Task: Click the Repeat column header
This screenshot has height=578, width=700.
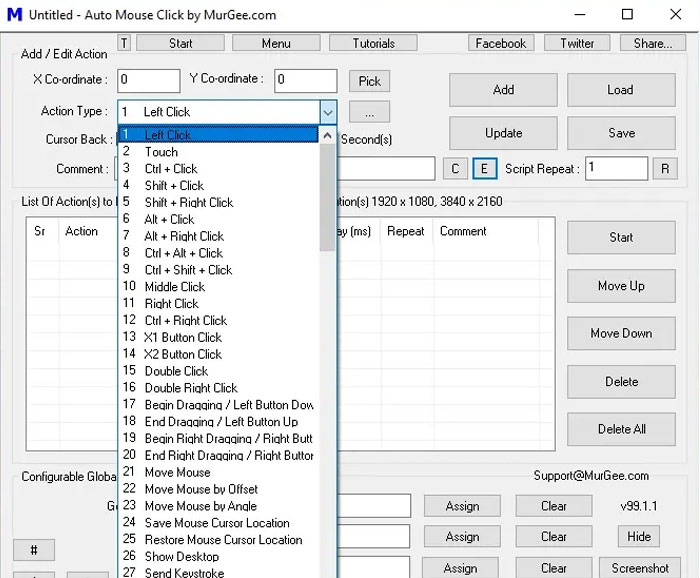Action: point(405,231)
